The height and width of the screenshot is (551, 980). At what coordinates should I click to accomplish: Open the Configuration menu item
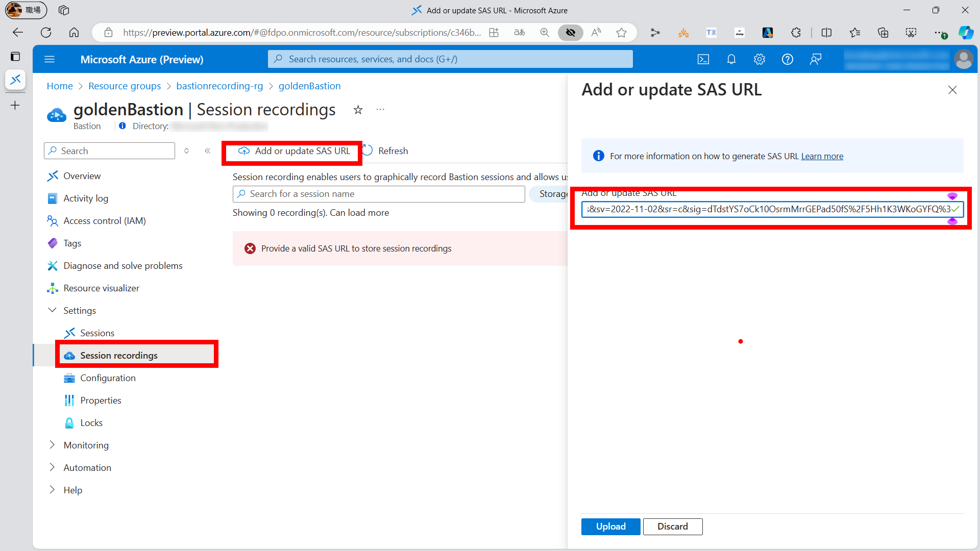[x=108, y=378]
